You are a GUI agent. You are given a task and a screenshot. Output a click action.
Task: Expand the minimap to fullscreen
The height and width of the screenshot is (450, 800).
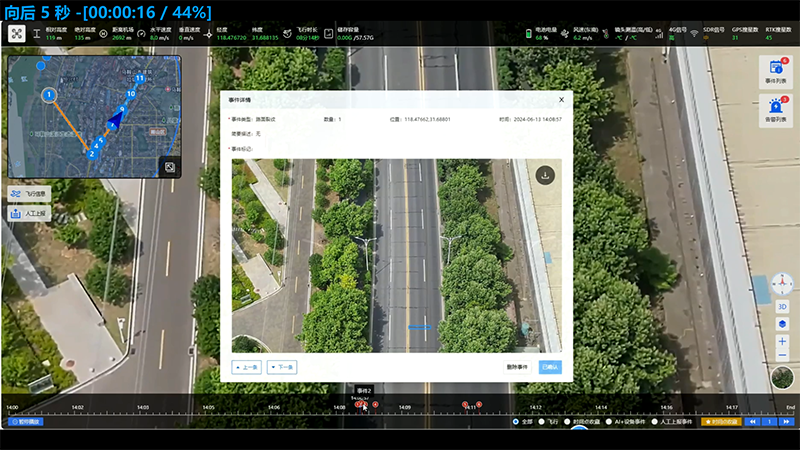170,166
